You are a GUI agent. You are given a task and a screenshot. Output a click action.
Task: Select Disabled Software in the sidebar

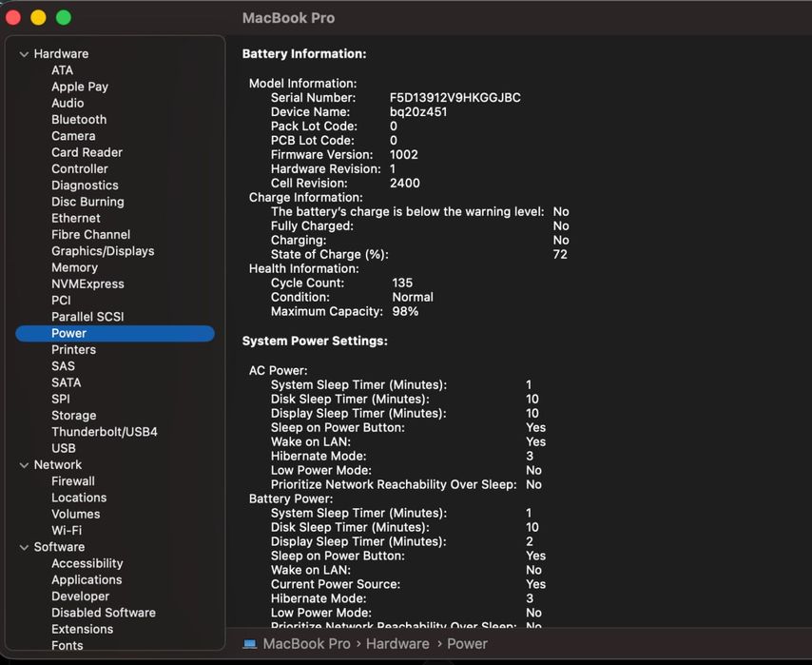pyautogui.click(x=103, y=613)
